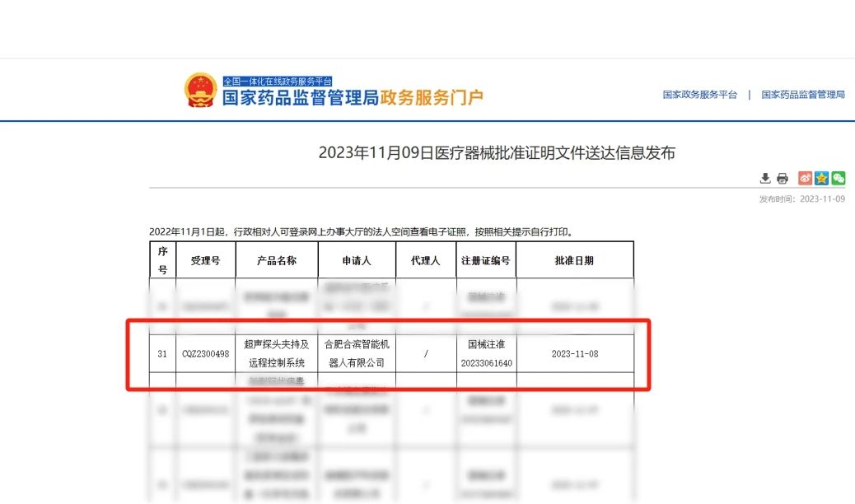
Task: Click the 国家药品监督管理局政务服务门户 site title
Action: pyautogui.click(x=353, y=98)
